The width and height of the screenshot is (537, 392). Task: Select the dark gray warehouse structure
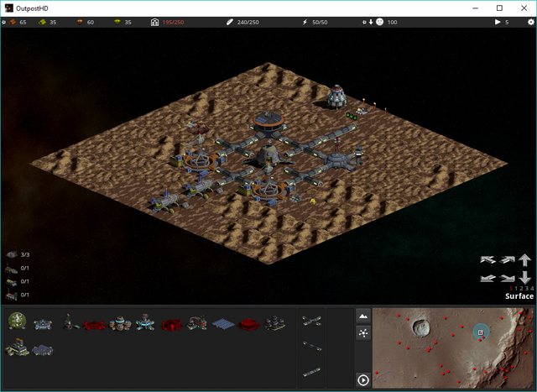coord(43,350)
